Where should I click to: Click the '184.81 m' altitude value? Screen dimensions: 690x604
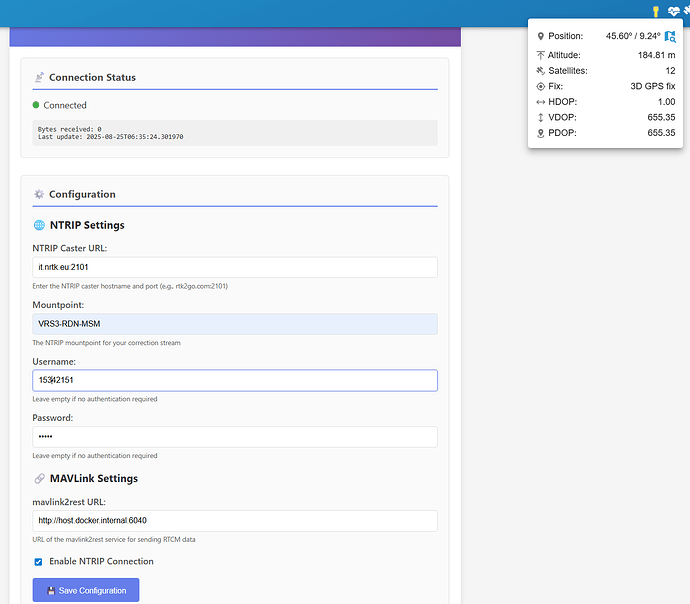[x=656, y=55]
